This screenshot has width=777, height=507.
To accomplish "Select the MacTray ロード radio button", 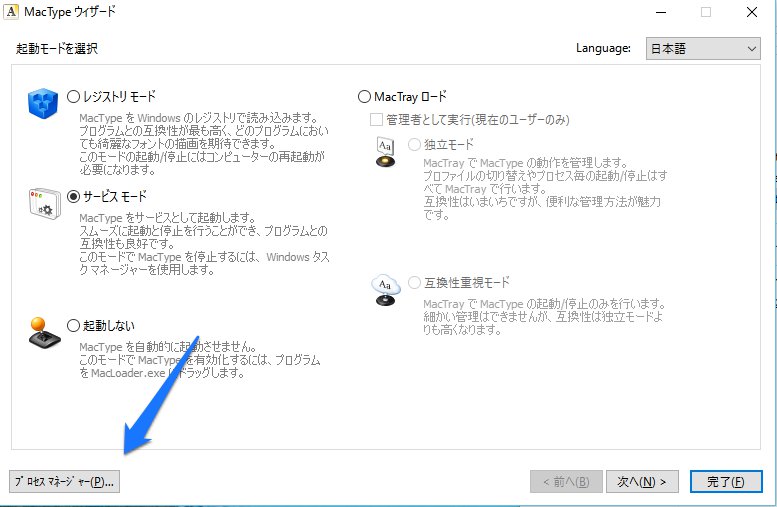I will [364, 97].
